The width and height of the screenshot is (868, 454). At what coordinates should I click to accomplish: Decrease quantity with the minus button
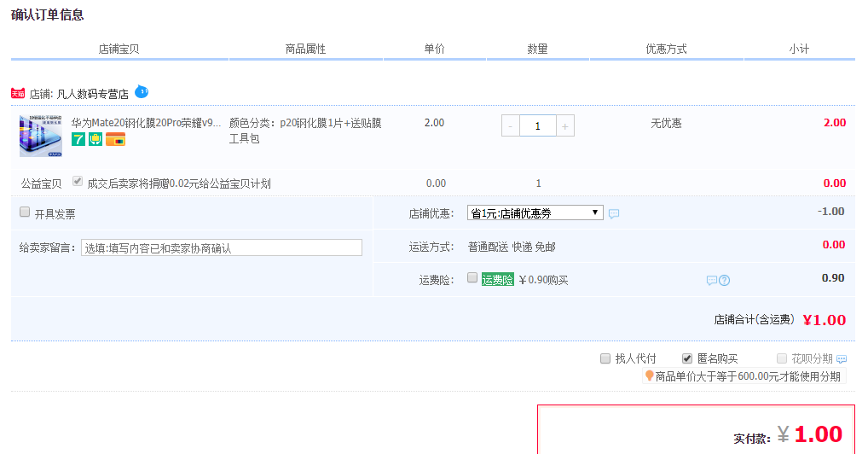point(511,125)
